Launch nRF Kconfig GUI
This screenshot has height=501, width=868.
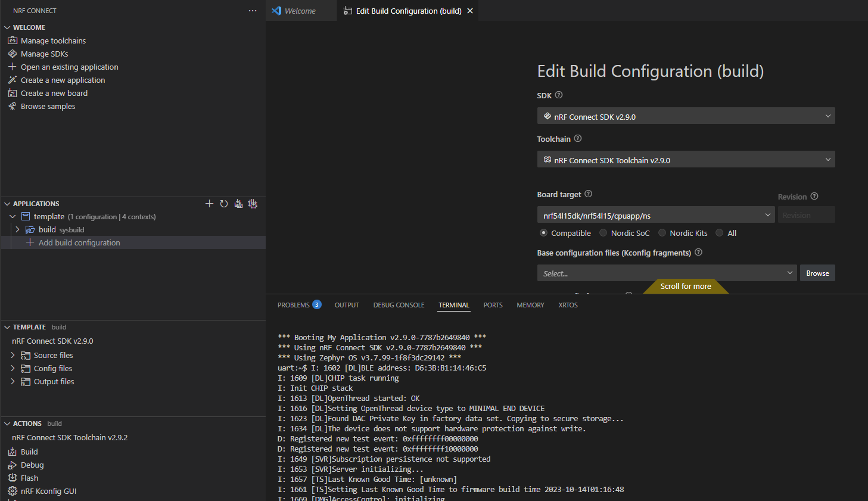[48, 491]
